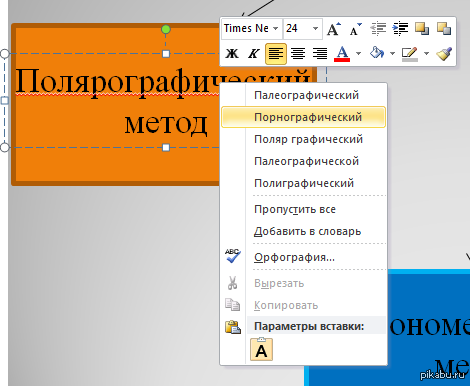Screen dimensions: 470x386
Task: Click the ABC spelling check icon
Action: (233, 256)
